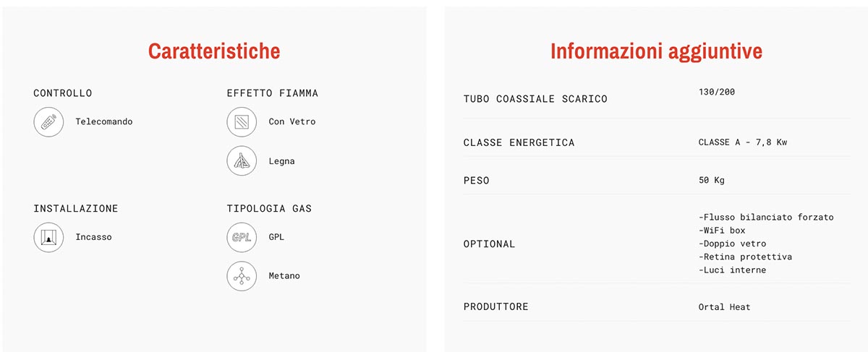The width and height of the screenshot is (868, 352).
Task: Click the Con Vetro glass icon
Action: [x=242, y=121]
